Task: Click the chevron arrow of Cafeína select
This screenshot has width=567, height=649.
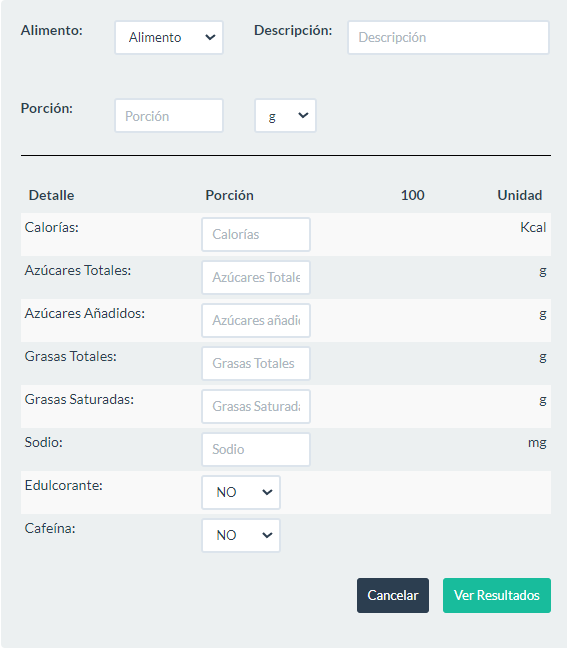Action: (x=267, y=536)
